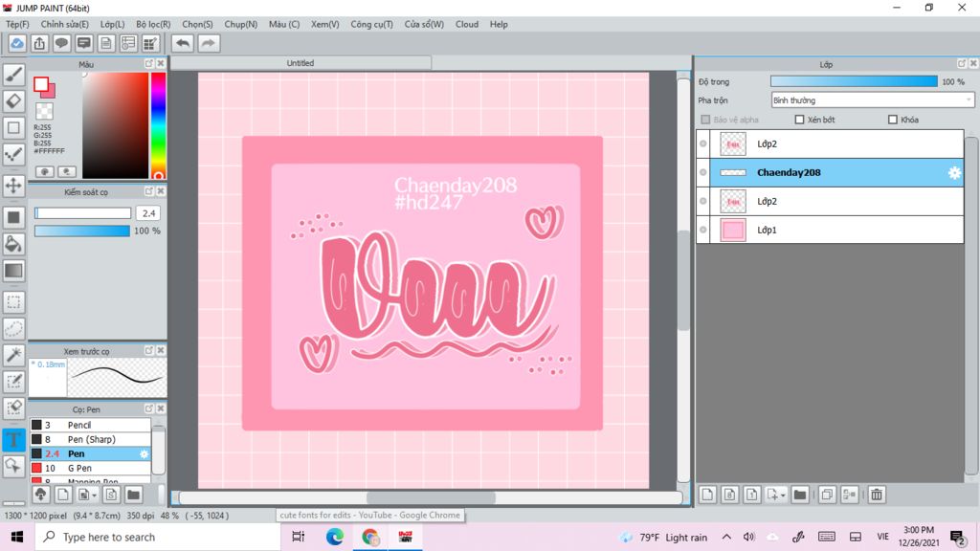
Task: Click the taskbar search box
Action: point(158,538)
